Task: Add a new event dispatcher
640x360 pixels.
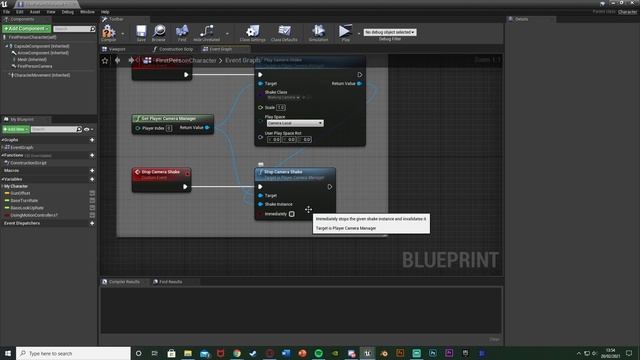Action: tap(92, 223)
